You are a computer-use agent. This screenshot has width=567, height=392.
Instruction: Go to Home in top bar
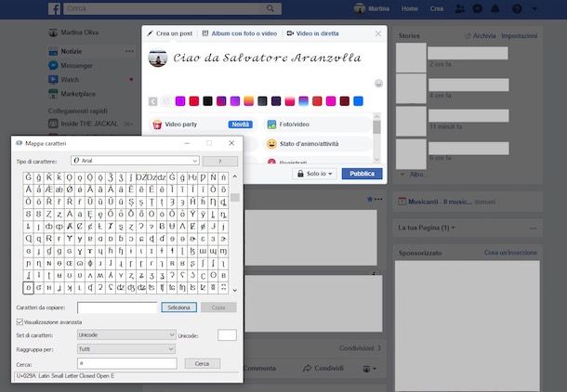pos(410,8)
